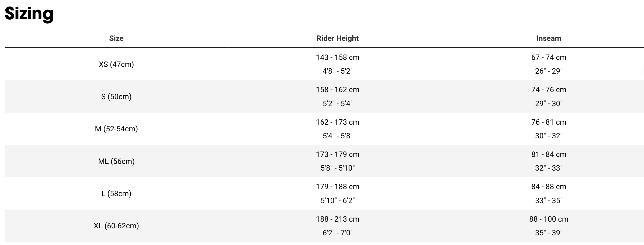Select the Inseam column header

(x=549, y=38)
